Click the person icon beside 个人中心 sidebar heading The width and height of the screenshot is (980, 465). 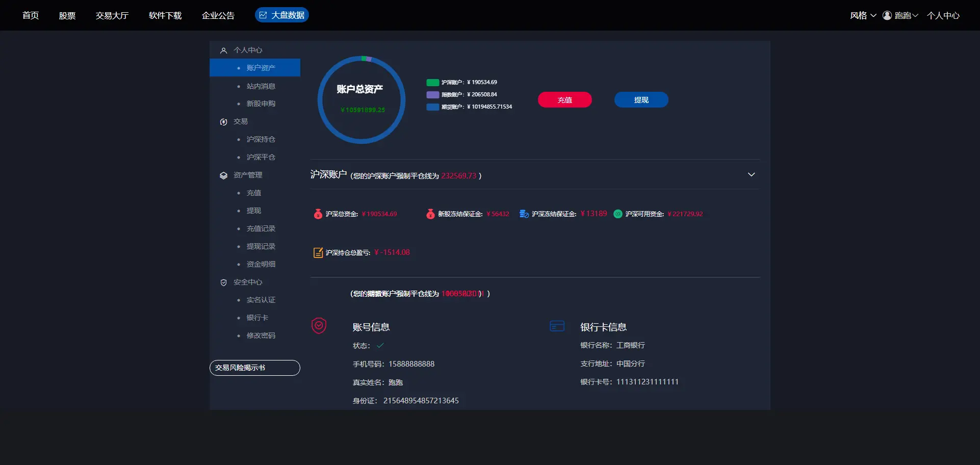coord(223,50)
